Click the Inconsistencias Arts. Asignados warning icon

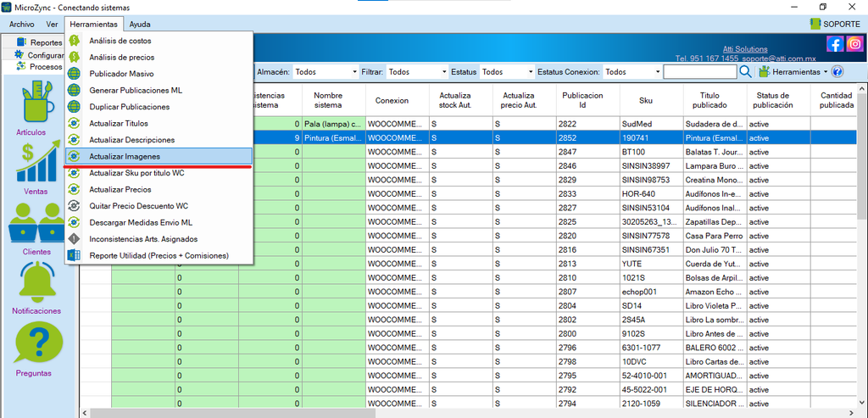75,239
